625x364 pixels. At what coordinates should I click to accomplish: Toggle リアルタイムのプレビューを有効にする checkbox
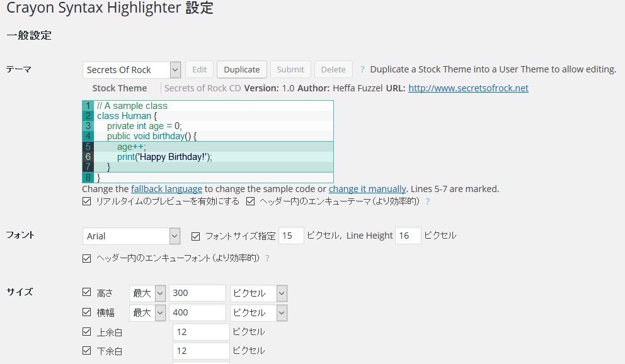coord(86,202)
